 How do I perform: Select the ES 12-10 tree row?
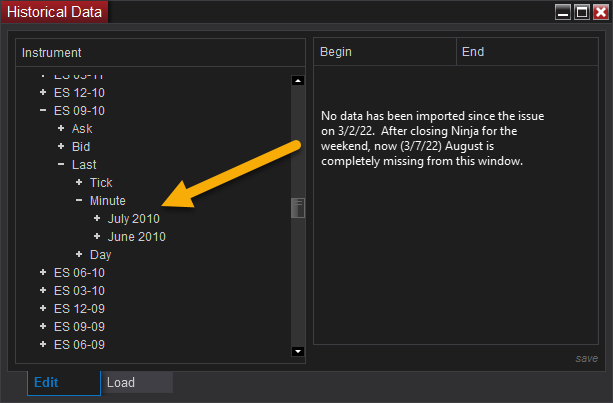pyautogui.click(x=79, y=93)
